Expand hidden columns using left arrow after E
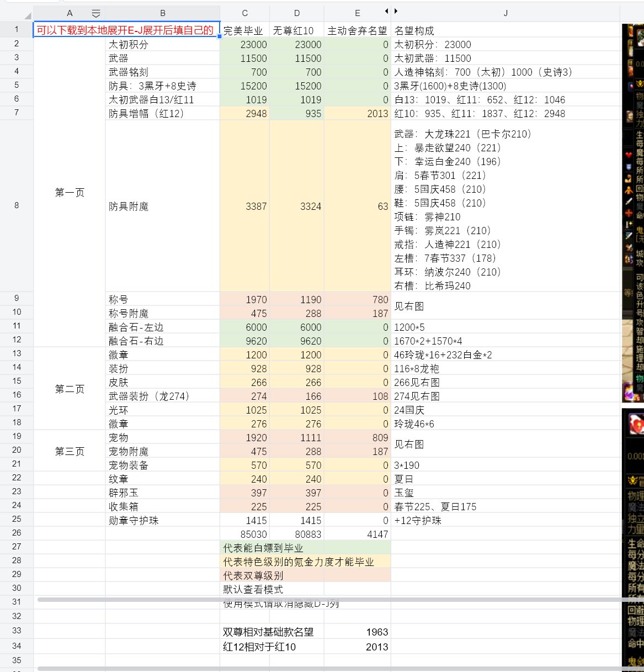 point(386,11)
